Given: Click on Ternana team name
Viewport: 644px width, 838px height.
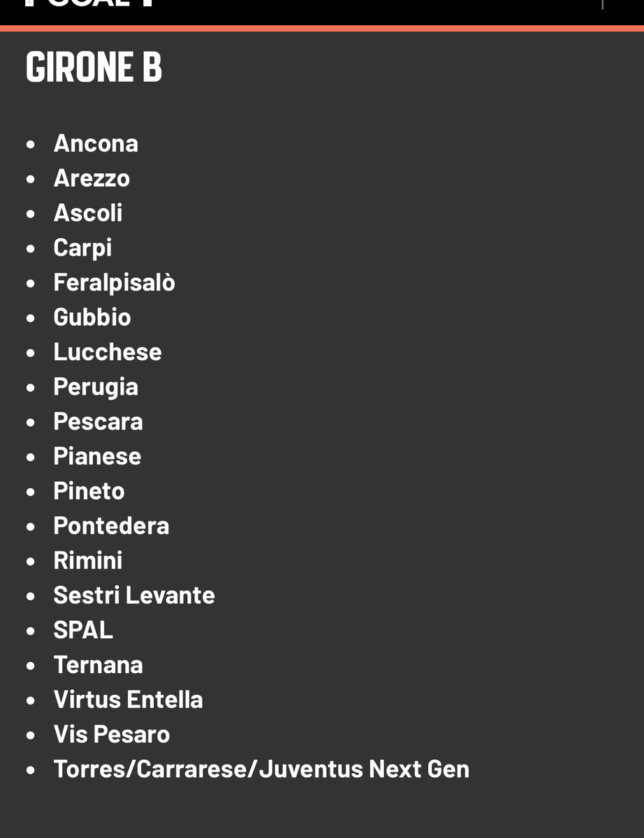Looking at the screenshot, I should (98, 665).
